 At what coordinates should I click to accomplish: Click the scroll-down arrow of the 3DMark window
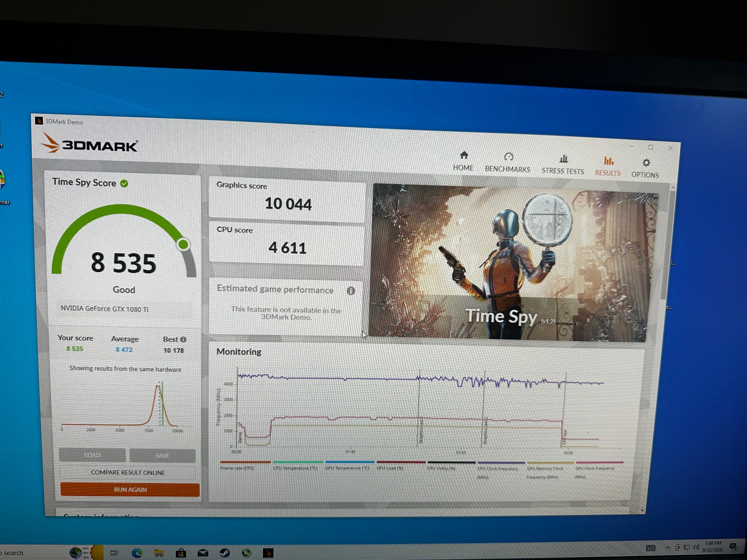(x=642, y=510)
